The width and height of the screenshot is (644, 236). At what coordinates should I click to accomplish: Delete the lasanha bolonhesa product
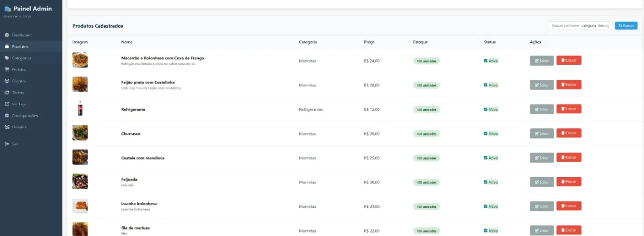coord(569,206)
